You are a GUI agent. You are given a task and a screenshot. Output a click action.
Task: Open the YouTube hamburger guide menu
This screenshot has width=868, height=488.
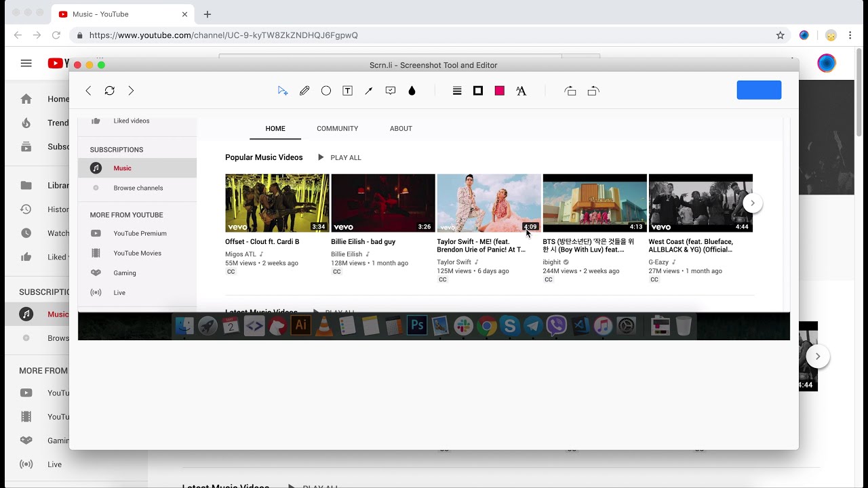[x=26, y=63]
